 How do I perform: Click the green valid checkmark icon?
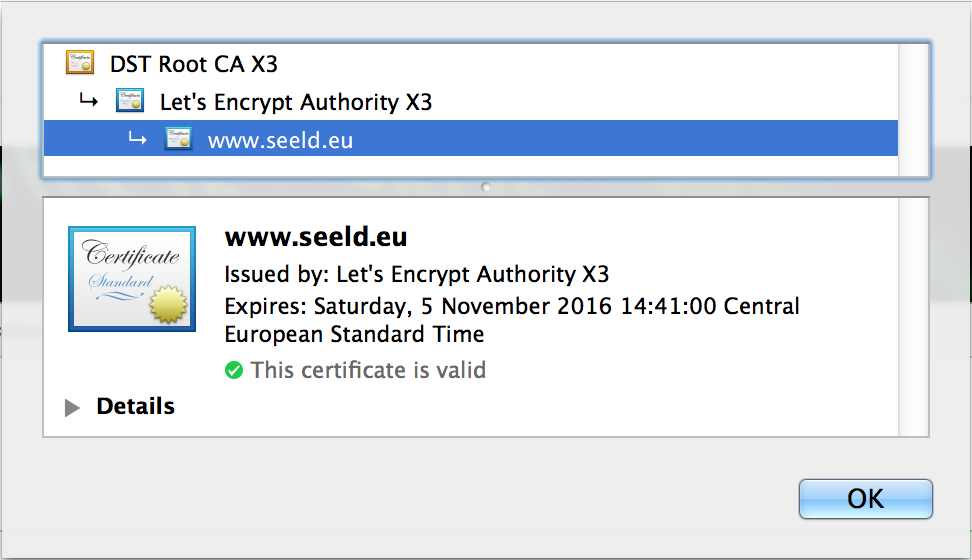tap(234, 371)
